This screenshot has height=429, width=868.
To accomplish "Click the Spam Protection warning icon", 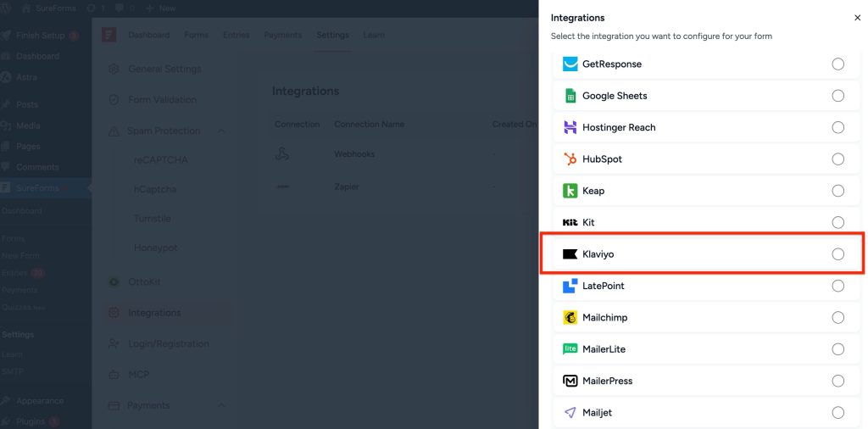I will (114, 131).
